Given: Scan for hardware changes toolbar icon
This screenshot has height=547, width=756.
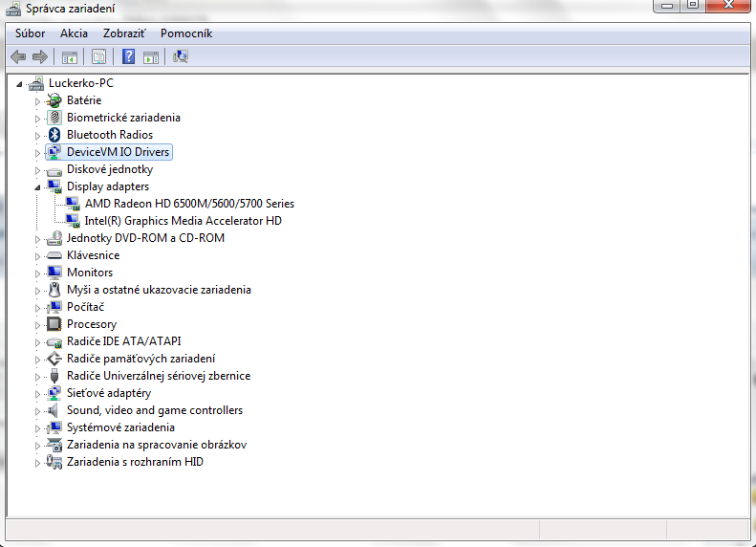Looking at the screenshot, I should pyautogui.click(x=181, y=57).
